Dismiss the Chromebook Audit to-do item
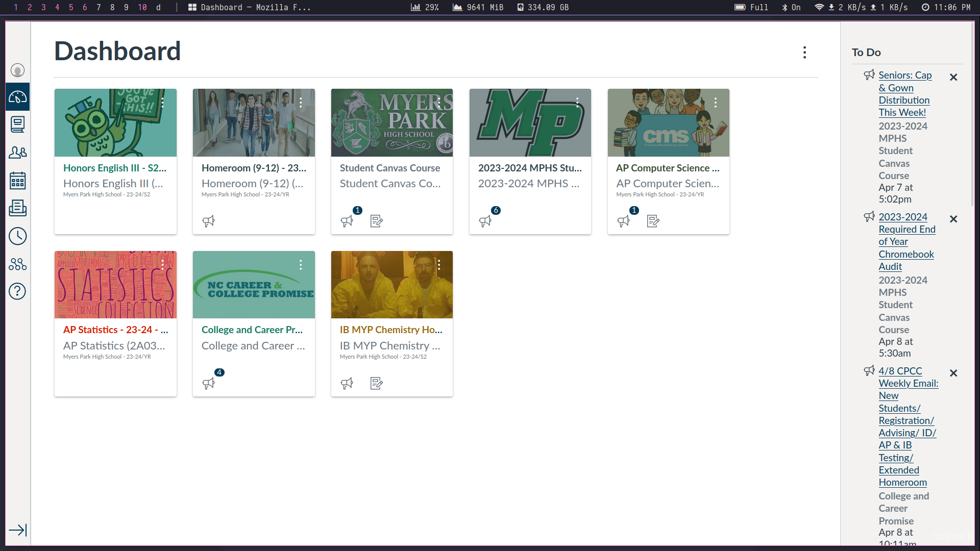980x551 pixels. click(x=953, y=219)
